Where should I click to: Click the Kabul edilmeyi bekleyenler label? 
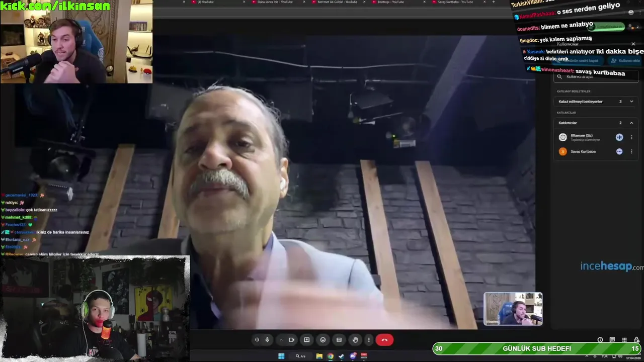[x=580, y=102]
